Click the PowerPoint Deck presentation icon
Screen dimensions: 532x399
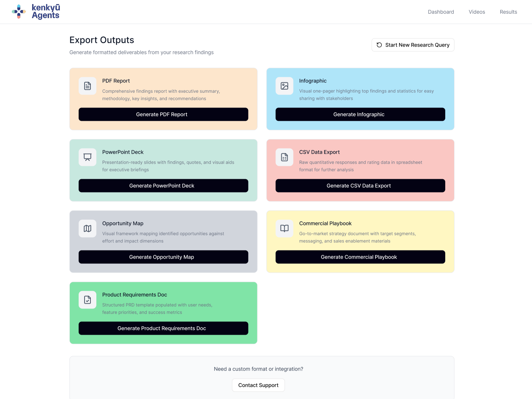pos(87,157)
